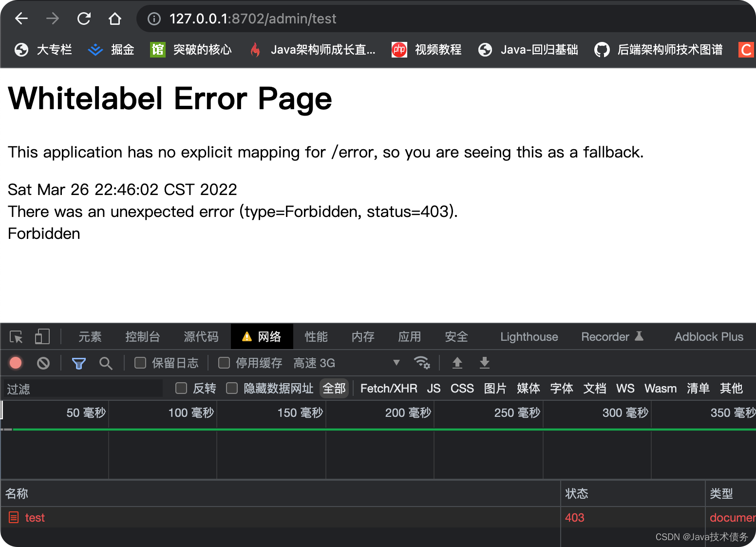Click the orange C bookmark icon
Screen dimensions: 756x547
tap(746, 50)
